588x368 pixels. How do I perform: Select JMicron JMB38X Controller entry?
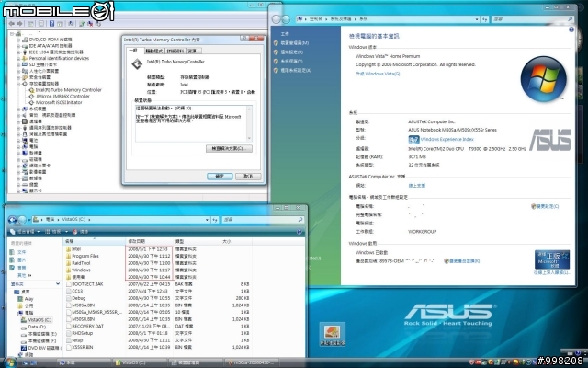(62, 97)
